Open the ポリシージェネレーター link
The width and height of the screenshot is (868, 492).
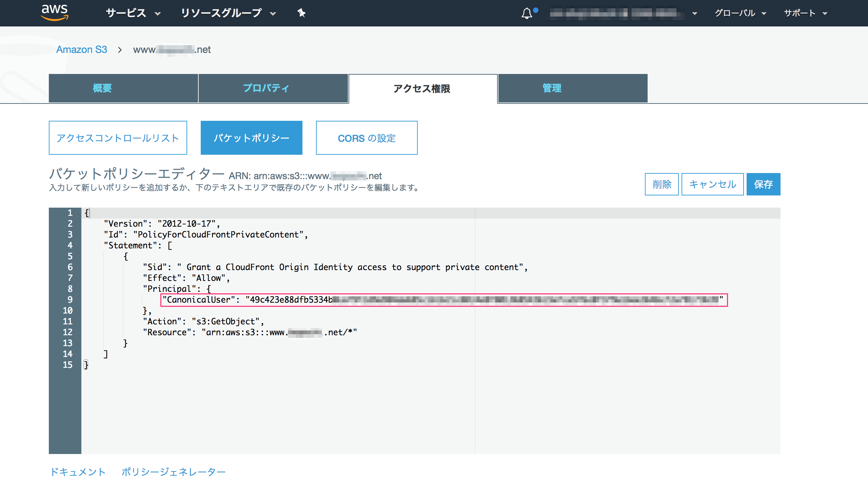173,472
